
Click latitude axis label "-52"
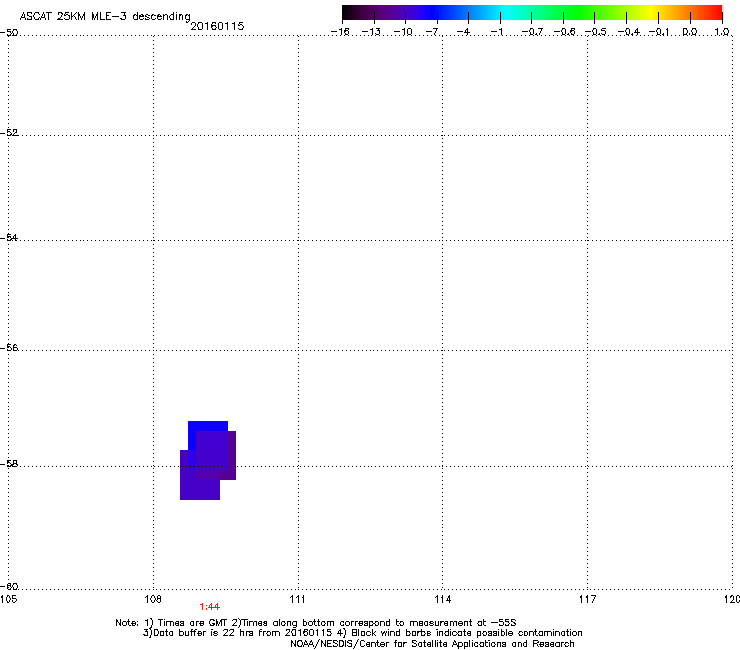pyautogui.click(x=9, y=133)
